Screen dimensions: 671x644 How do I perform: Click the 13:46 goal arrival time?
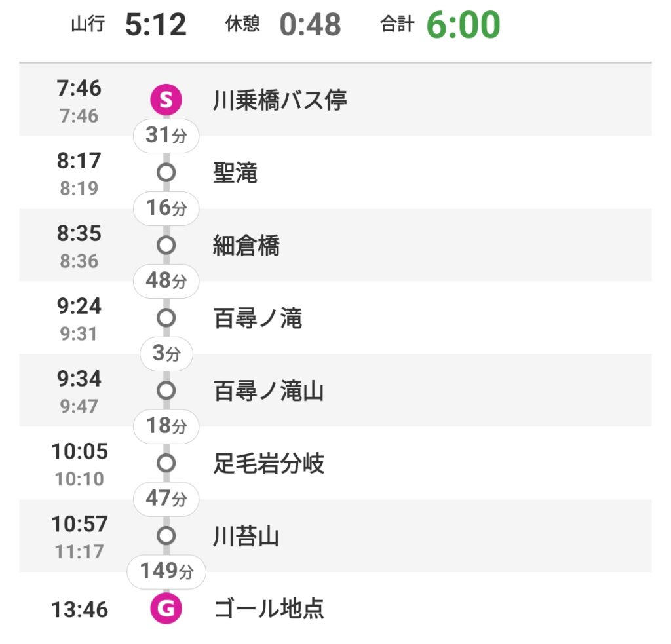click(79, 609)
